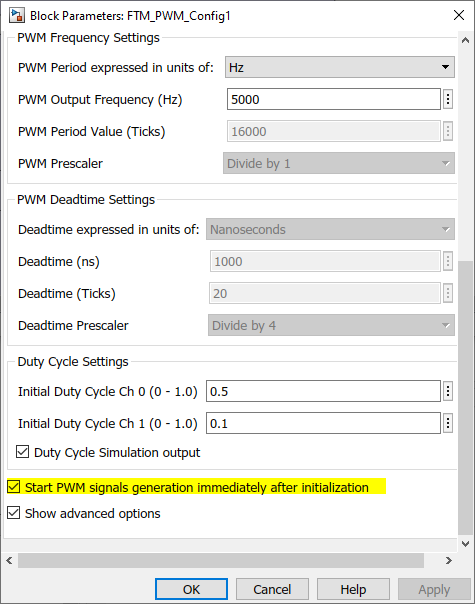
Task: Disable Show advanced options checkbox
Action: (x=13, y=513)
